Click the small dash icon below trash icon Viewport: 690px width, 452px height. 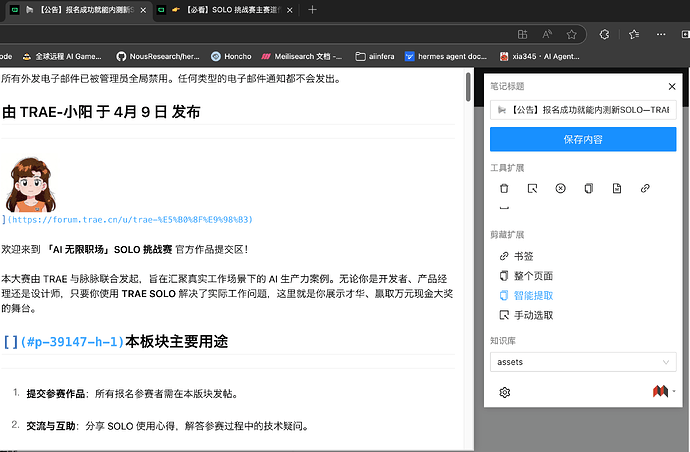click(504, 208)
